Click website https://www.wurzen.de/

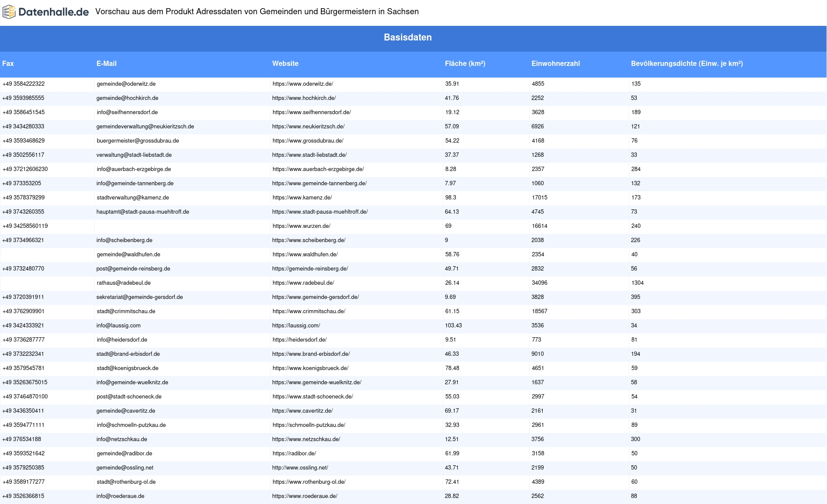302,226
